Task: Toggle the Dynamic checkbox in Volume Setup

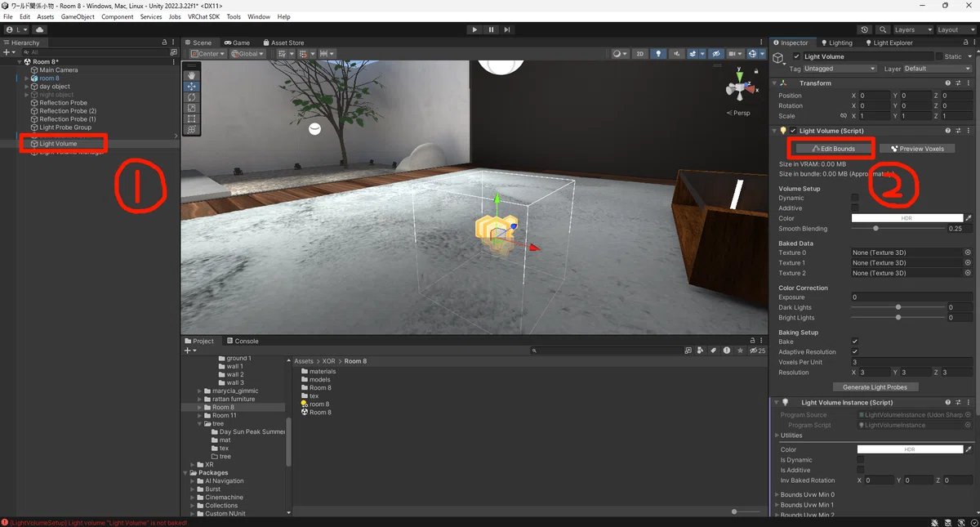Action: [x=855, y=198]
